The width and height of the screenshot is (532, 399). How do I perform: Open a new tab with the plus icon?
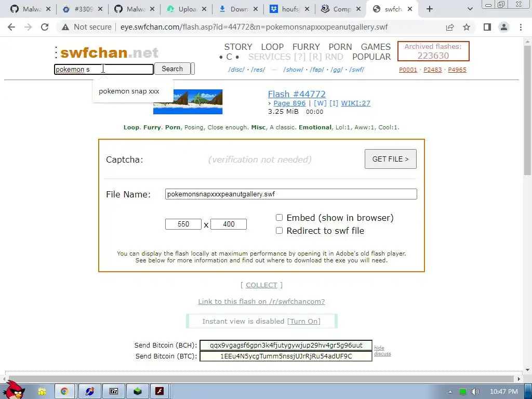click(430, 9)
